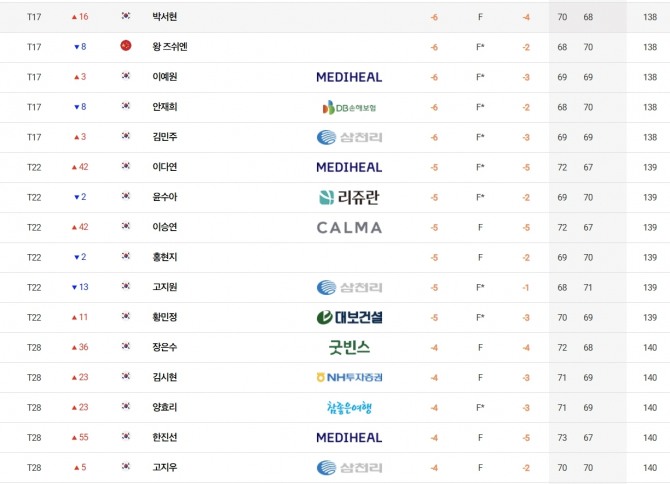
Task: Click the MEDIHEAL logo in 한진선's row
Action: [x=349, y=437]
